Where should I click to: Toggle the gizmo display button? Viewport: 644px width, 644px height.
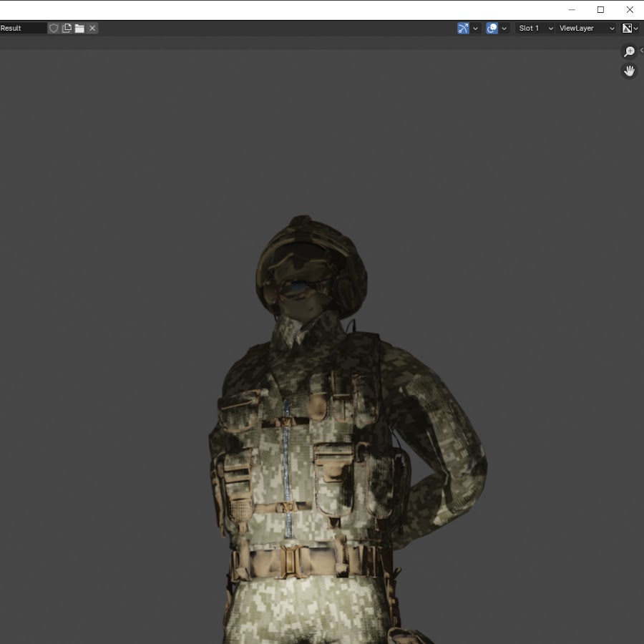coord(463,28)
